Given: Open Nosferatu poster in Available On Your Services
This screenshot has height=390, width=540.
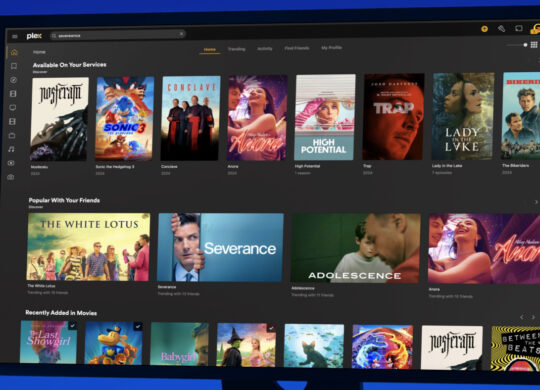Looking at the screenshot, I should [x=59, y=119].
